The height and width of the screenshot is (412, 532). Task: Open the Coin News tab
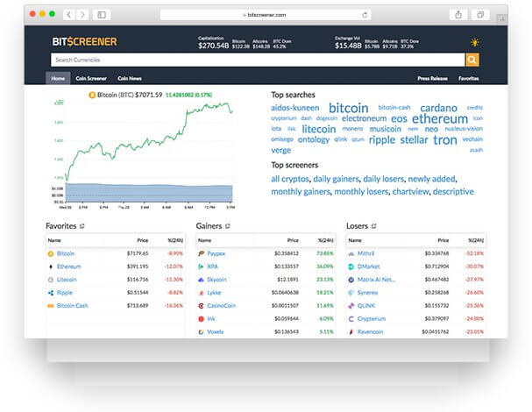click(130, 78)
